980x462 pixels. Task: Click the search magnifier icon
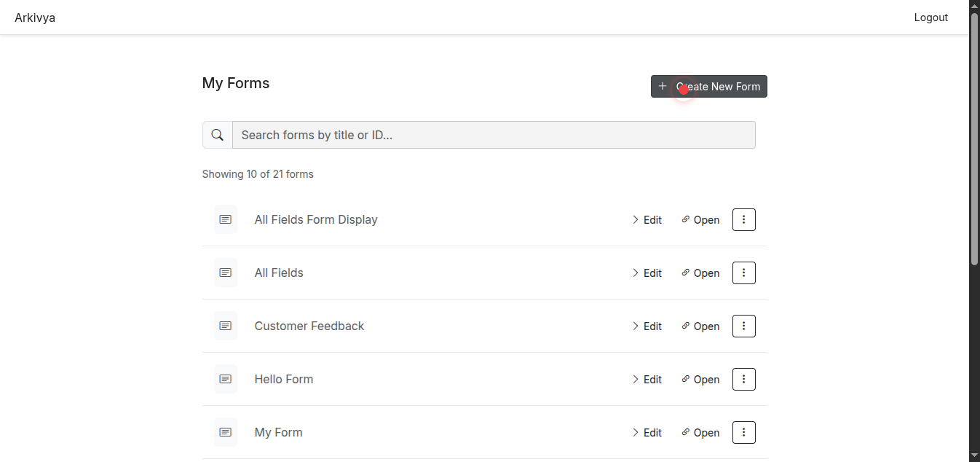[x=217, y=135]
